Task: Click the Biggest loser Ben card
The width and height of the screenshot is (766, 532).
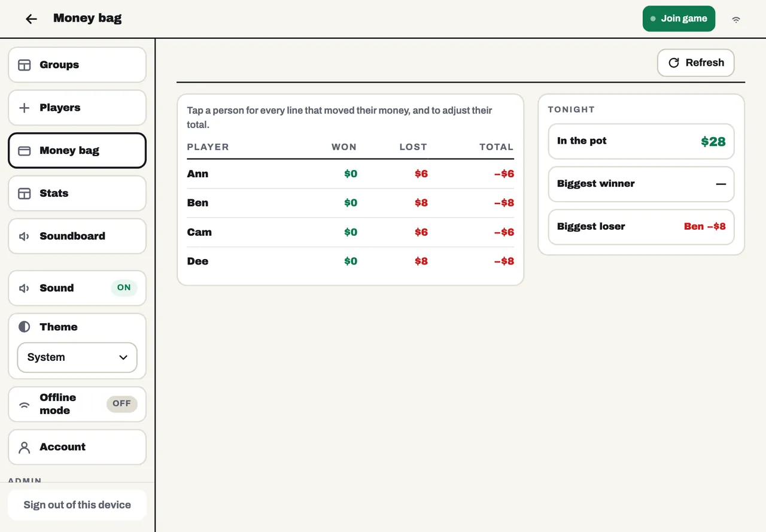Action: 642,227
